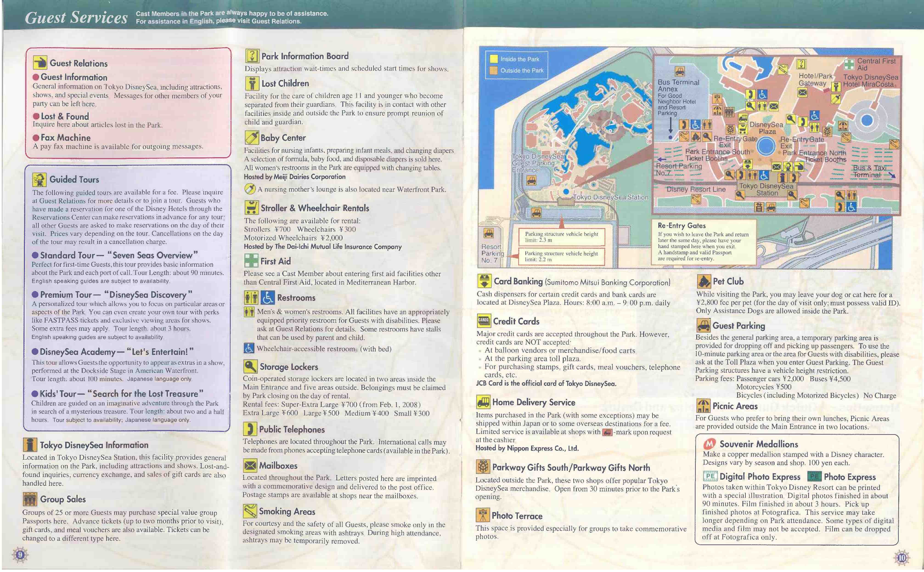Click the Credit Cards icon
The width and height of the screenshot is (924, 572).
coord(484,321)
